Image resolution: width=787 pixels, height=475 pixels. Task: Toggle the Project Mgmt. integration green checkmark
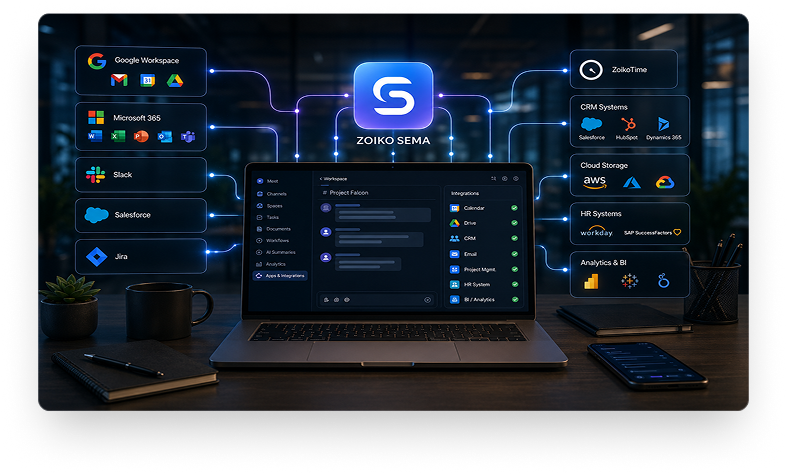point(514,269)
